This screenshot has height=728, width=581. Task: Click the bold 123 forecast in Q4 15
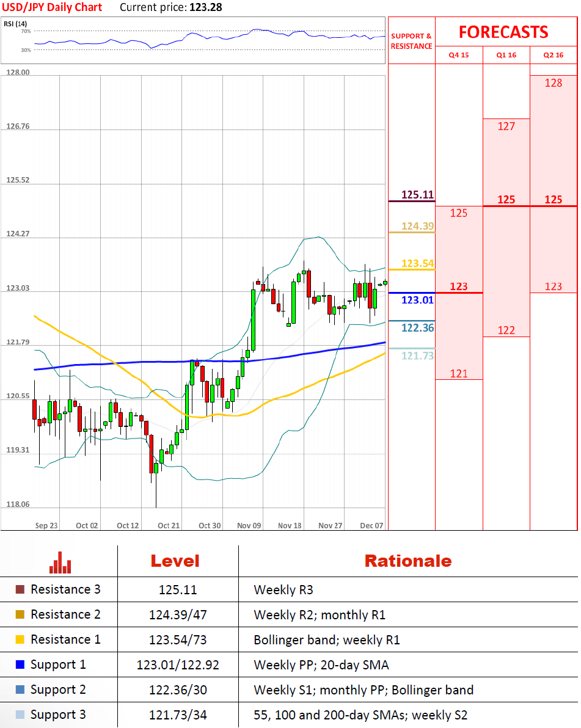point(459,286)
